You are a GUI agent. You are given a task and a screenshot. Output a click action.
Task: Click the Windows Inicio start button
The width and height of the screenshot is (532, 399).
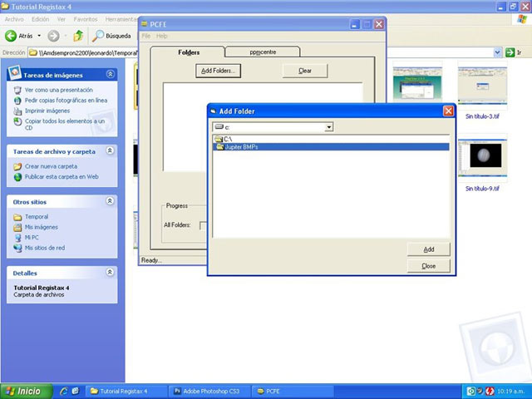click(x=24, y=391)
